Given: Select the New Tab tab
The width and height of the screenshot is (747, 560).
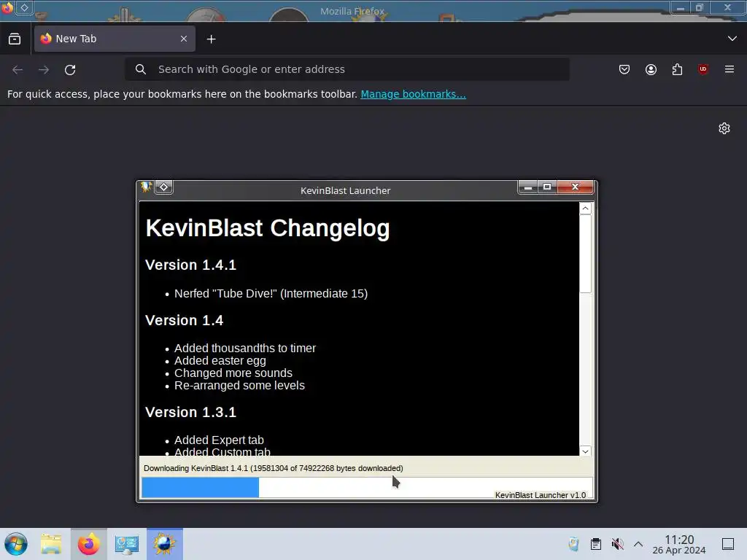Looking at the screenshot, I should pyautogui.click(x=115, y=39).
